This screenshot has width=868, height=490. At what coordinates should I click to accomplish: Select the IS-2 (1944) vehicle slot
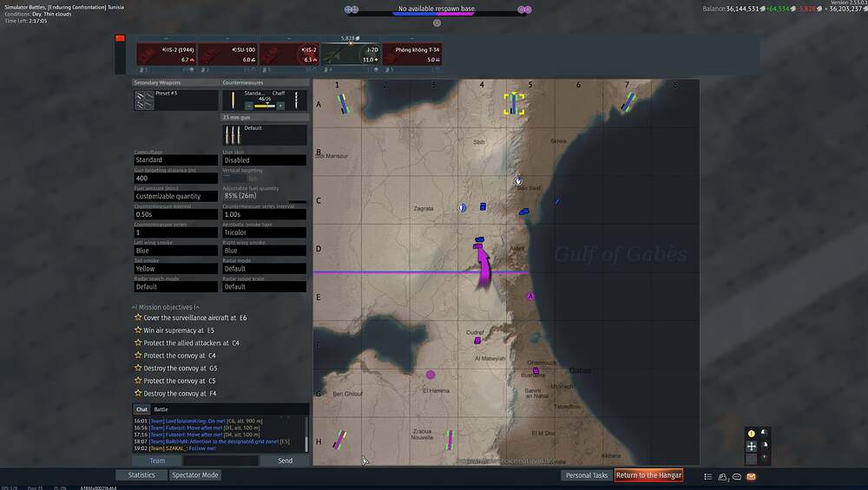click(x=166, y=54)
